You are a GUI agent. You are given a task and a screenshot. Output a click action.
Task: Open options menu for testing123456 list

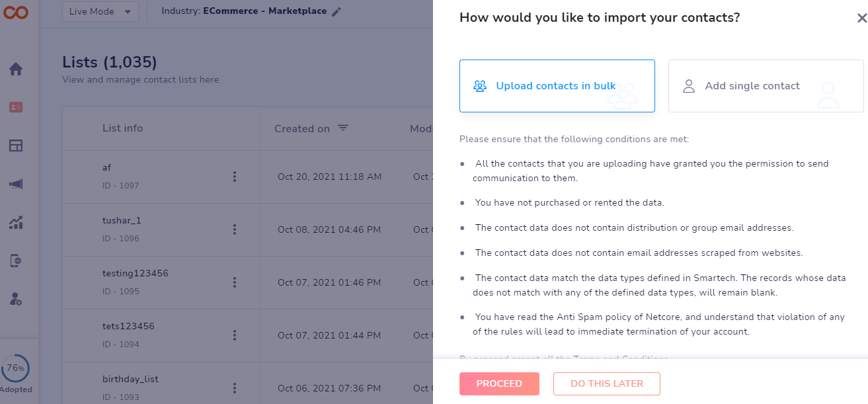[235, 282]
